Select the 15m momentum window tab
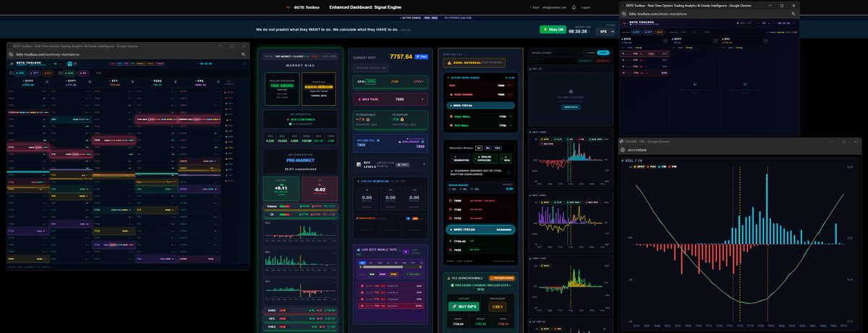Viewport: 868px width, 333px height. tap(498, 147)
